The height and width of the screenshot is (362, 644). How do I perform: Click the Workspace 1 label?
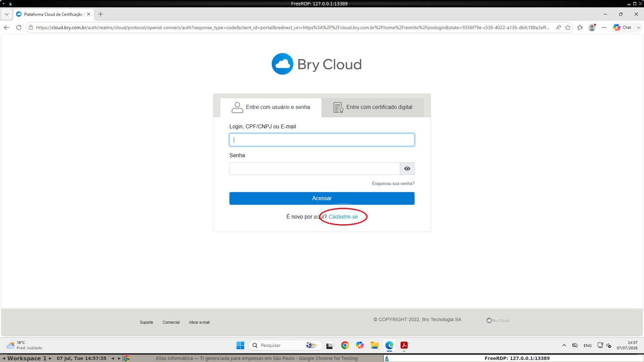[27, 358]
